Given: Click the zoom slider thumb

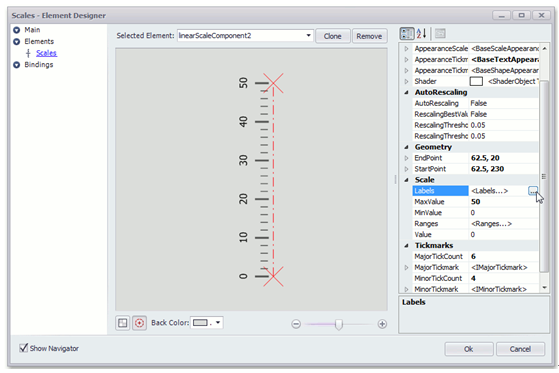Looking at the screenshot, I should [339, 325].
